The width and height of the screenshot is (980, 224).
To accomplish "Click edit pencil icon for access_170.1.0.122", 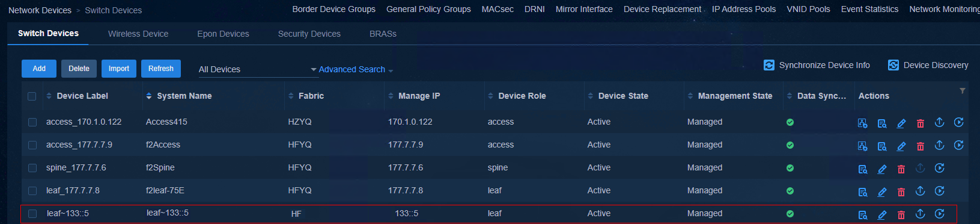I will [x=901, y=123].
